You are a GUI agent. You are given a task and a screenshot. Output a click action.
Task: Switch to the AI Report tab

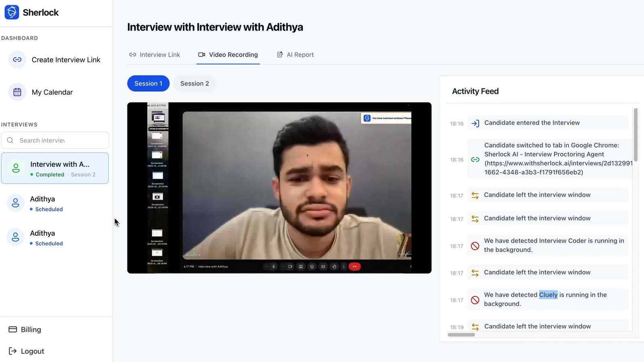[295, 55]
